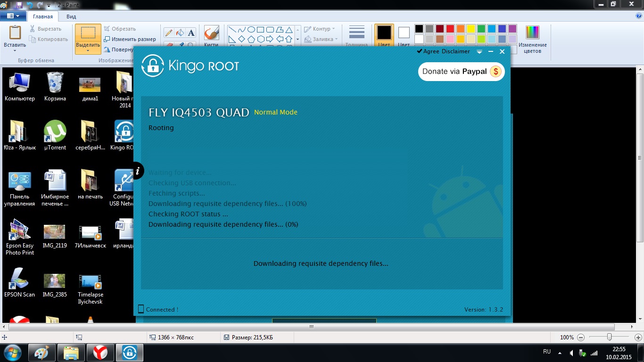
Task: Open the Главная (Home) ribbon tab
Action: (43, 16)
